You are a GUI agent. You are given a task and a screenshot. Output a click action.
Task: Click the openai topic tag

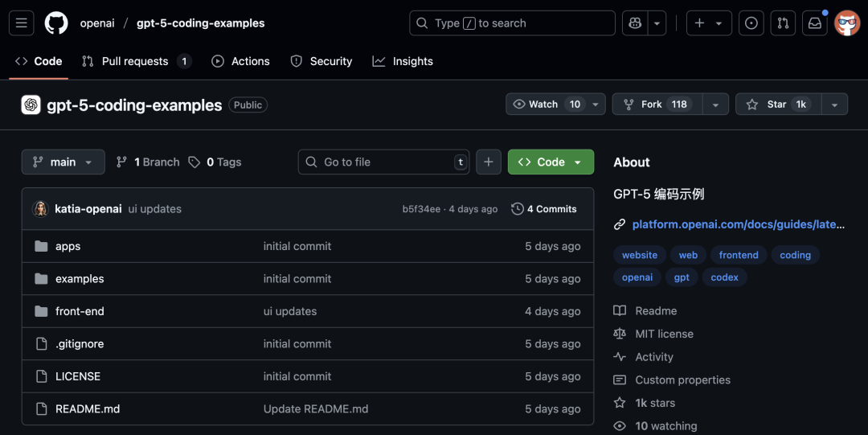(637, 277)
